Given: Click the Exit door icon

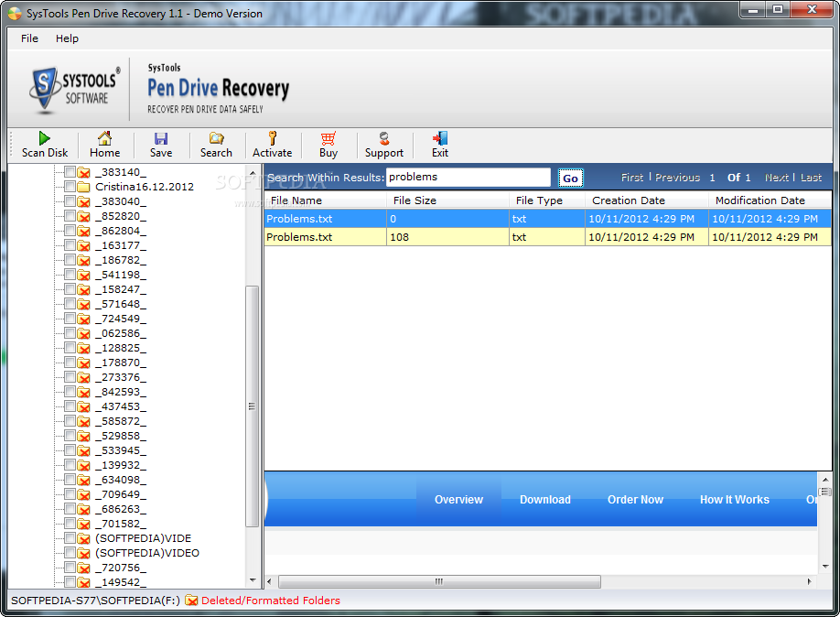Looking at the screenshot, I should pos(440,138).
